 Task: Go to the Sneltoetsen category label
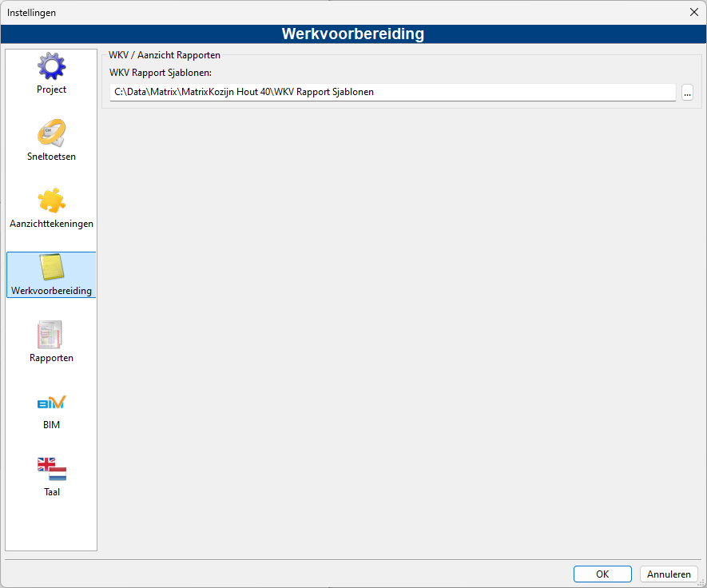[x=51, y=157]
